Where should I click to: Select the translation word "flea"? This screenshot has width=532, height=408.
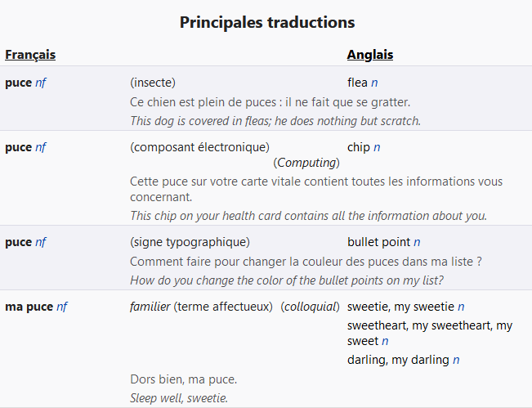click(357, 83)
